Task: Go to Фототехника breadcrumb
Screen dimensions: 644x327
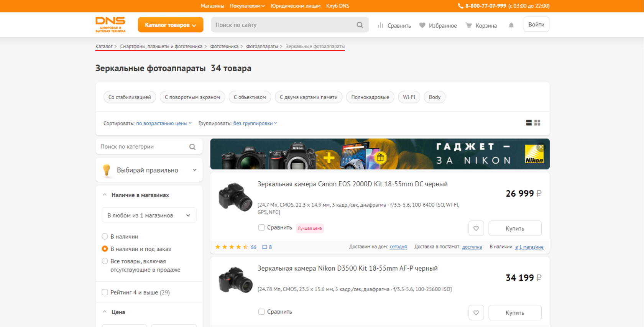Action: (224, 46)
